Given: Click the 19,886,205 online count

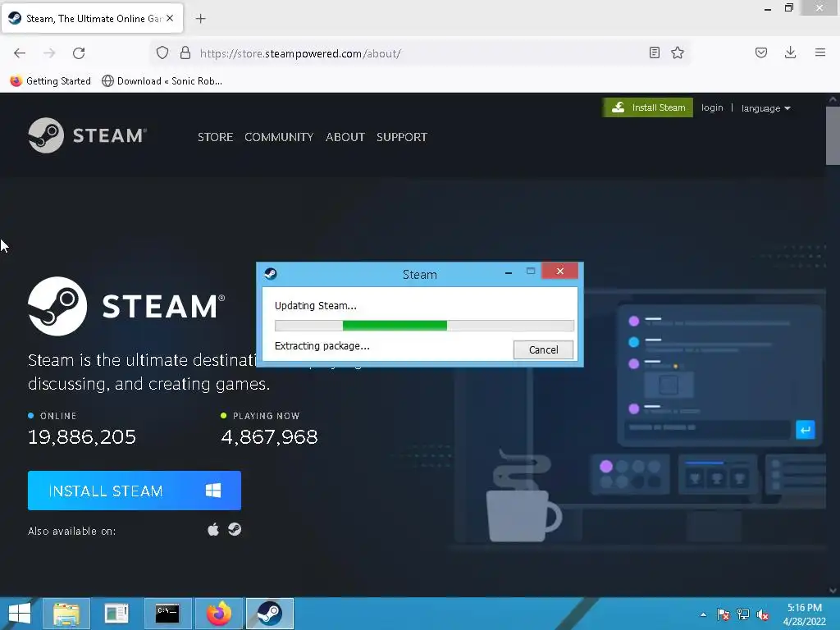Looking at the screenshot, I should (82, 437).
